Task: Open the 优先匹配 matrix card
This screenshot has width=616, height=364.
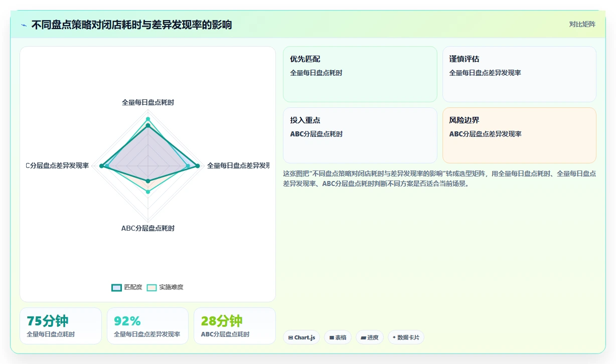Action: click(x=360, y=74)
